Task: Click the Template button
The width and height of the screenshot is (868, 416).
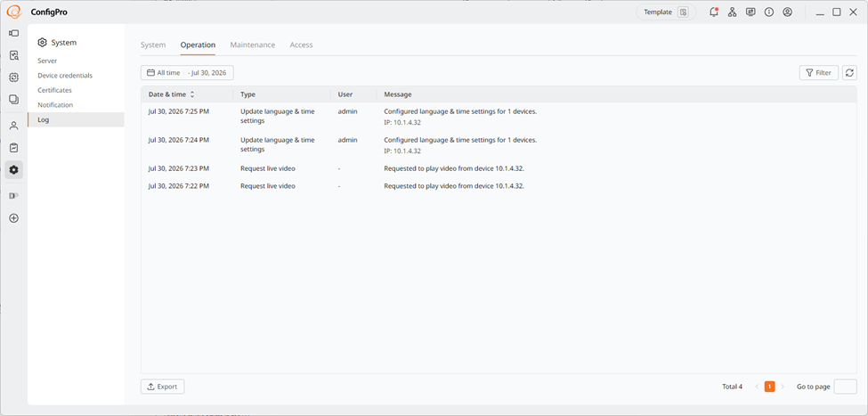Action: [666, 12]
